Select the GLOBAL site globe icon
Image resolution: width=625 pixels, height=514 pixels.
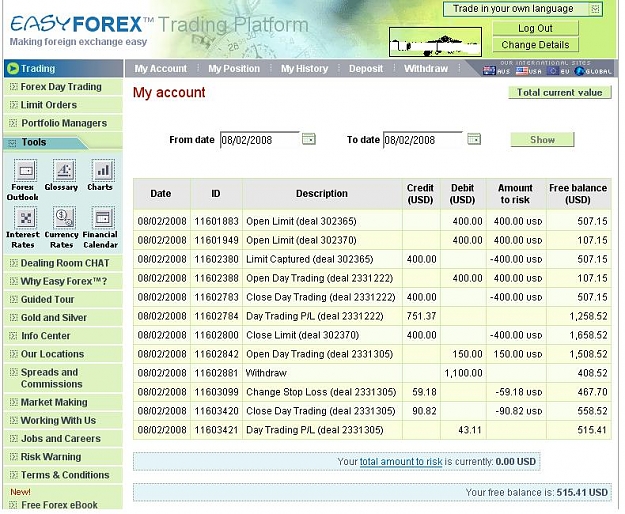580,71
